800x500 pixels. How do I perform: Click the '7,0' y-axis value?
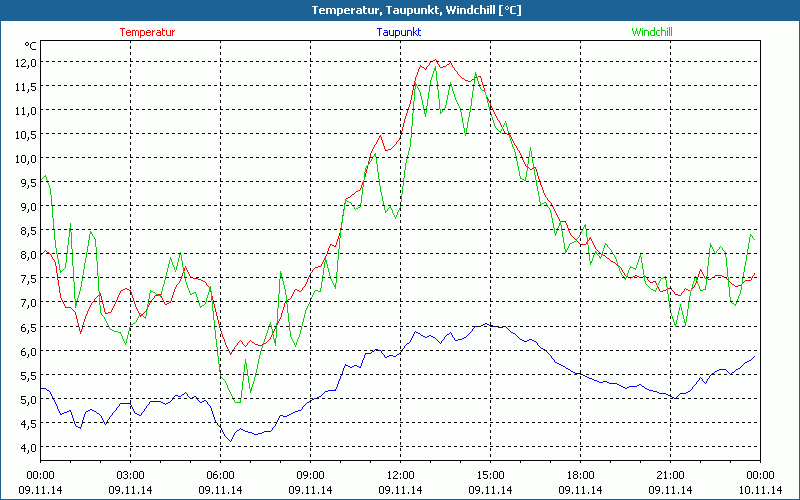[x=30, y=303]
